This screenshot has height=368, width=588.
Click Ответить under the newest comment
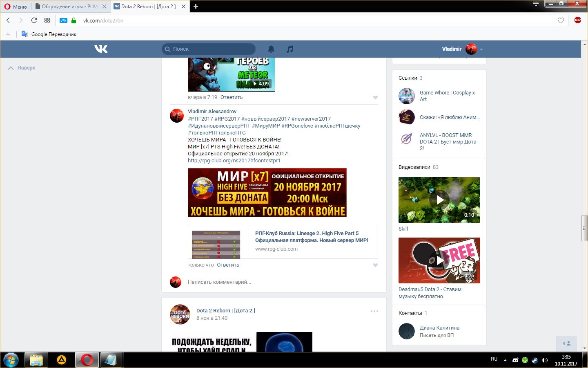click(x=228, y=265)
